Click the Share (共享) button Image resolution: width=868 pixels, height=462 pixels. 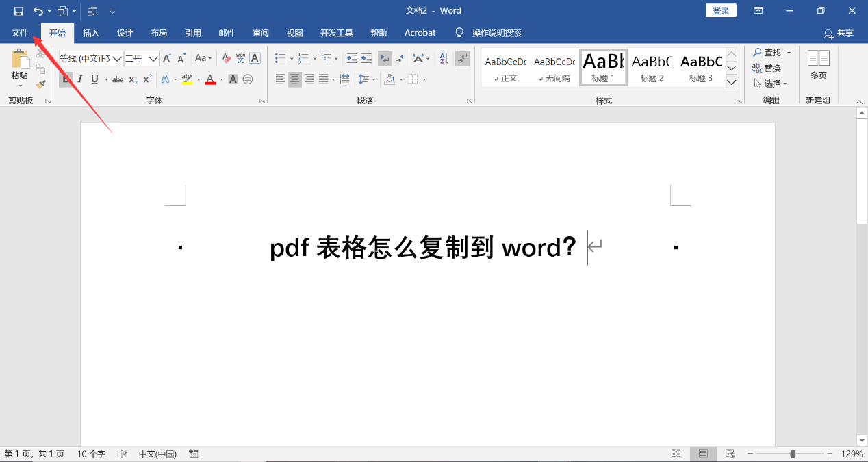[x=839, y=33]
